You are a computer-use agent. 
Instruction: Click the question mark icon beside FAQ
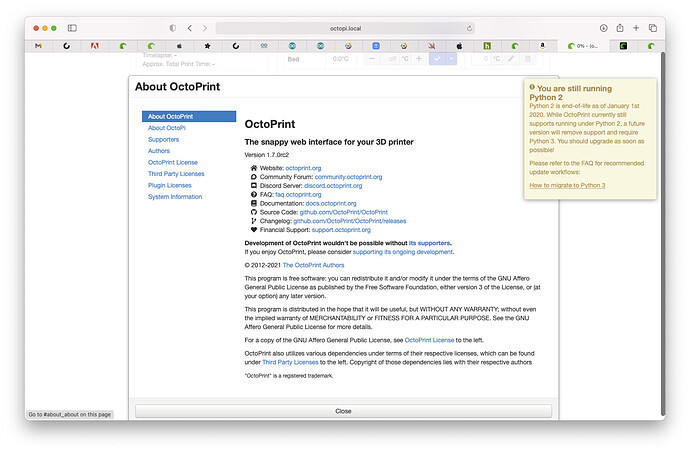[x=253, y=194]
